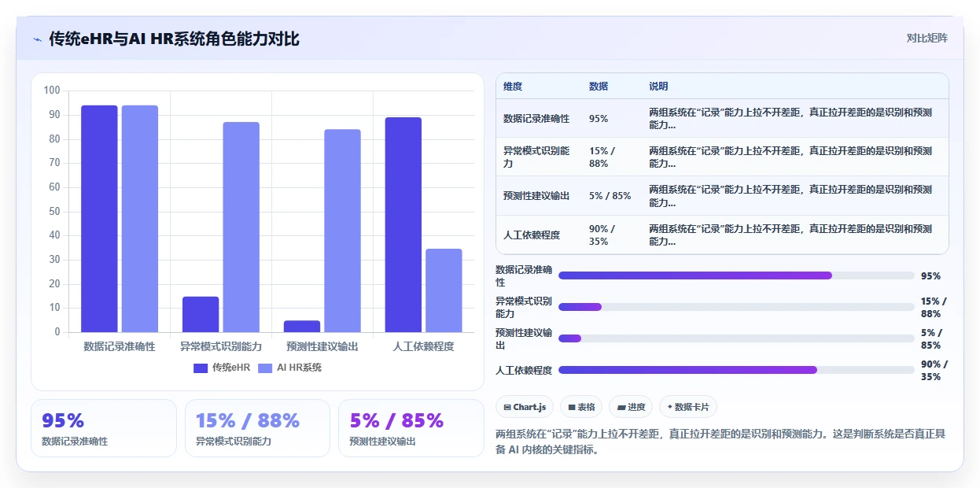Click the 数据记录准确性 progress bar
Image resolution: width=980 pixels, height=488 pixels.
click(x=736, y=275)
